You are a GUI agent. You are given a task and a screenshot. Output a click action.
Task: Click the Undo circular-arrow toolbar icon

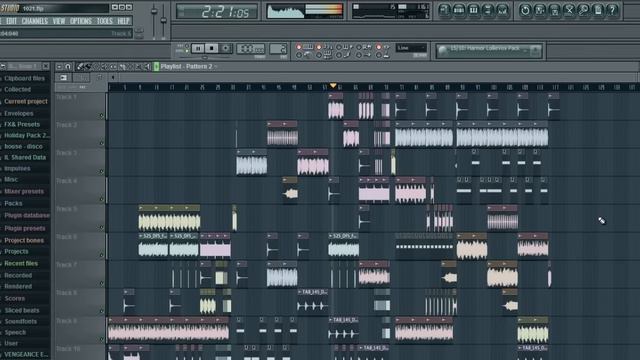(x=525, y=10)
